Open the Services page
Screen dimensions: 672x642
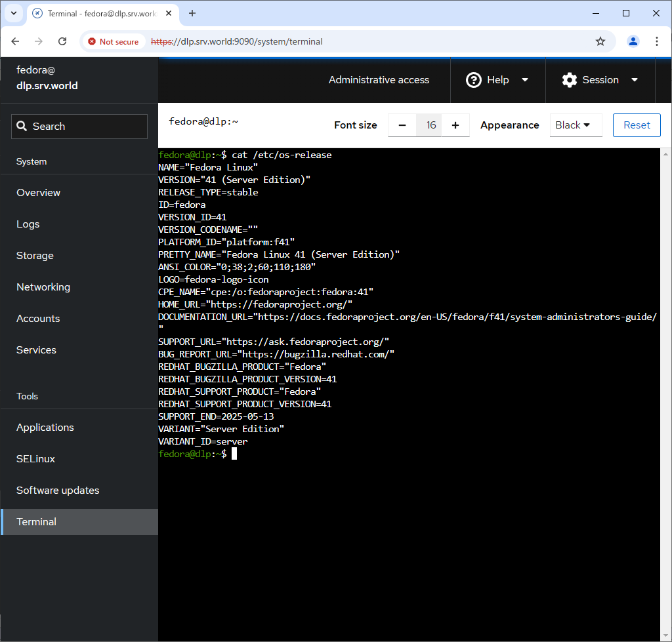click(x=79, y=350)
